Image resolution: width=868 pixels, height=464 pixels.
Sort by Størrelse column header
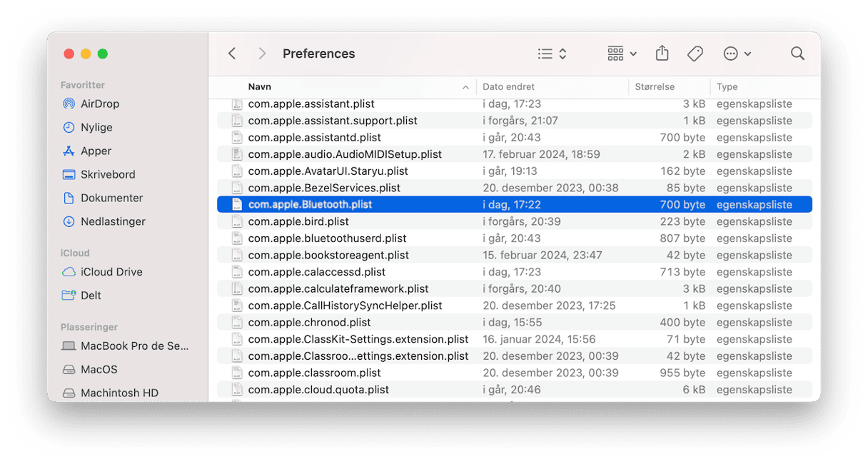655,87
